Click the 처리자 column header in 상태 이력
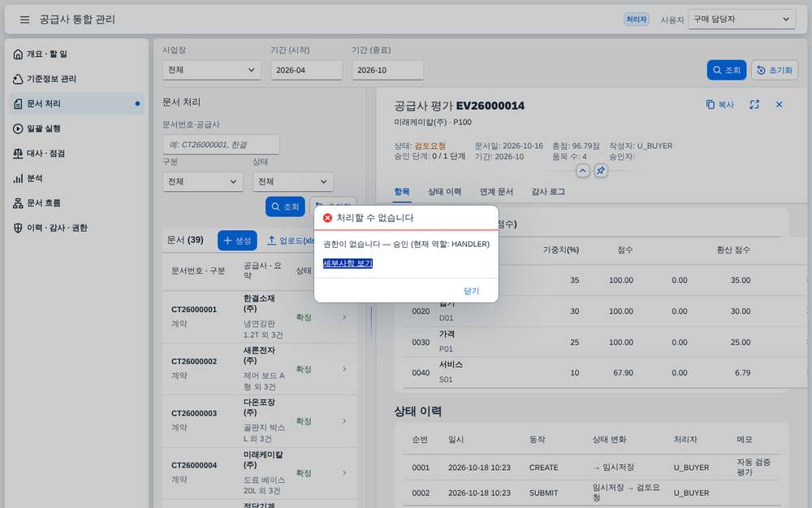The image size is (812, 508). click(685, 440)
